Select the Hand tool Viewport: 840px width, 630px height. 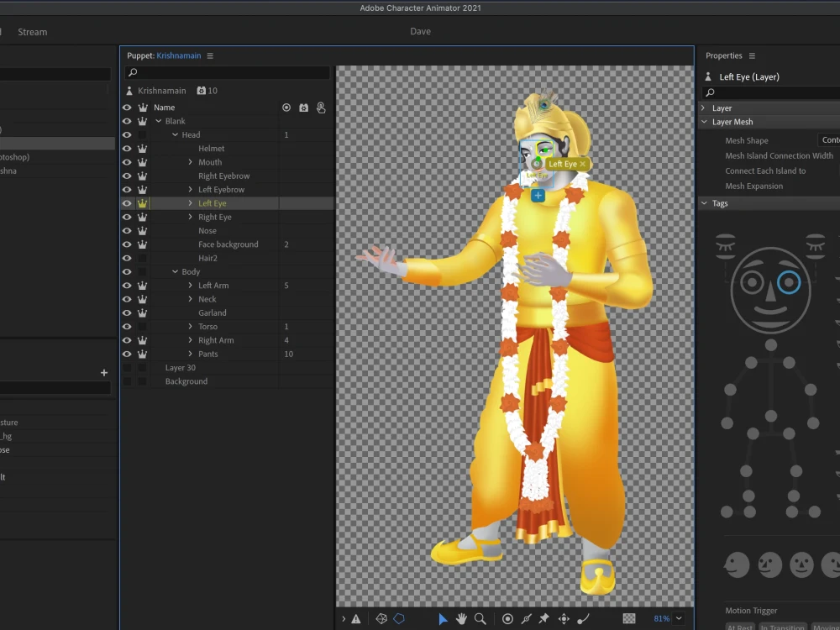click(461, 619)
